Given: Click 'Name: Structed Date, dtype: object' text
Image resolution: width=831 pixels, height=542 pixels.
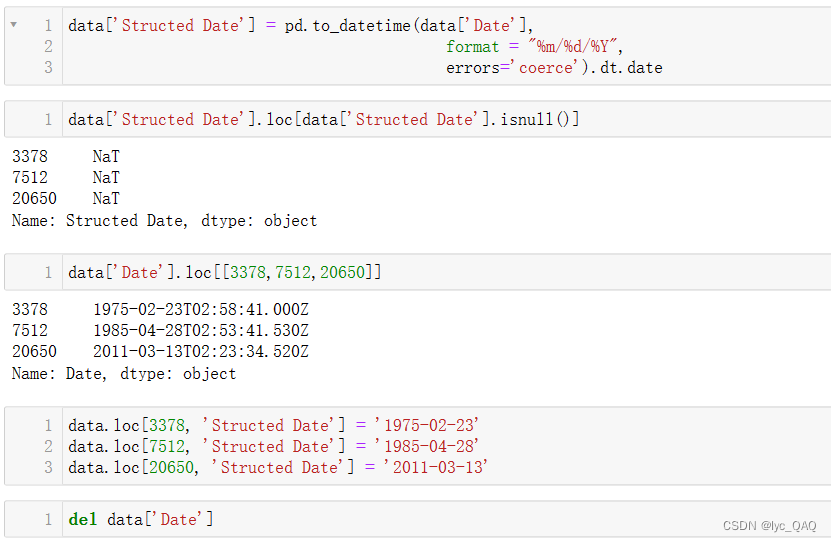Looking at the screenshot, I should click(164, 220).
